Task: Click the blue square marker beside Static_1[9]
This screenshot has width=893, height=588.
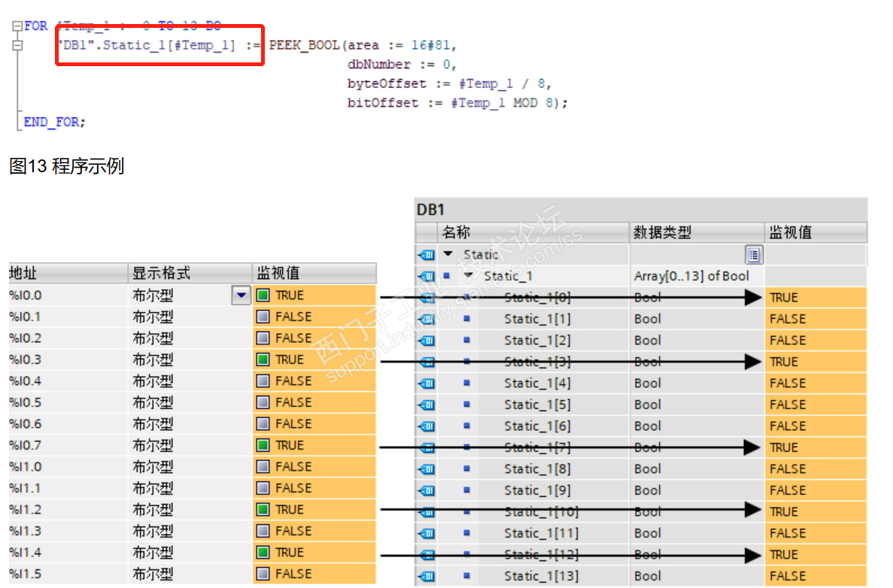Action: (467, 490)
